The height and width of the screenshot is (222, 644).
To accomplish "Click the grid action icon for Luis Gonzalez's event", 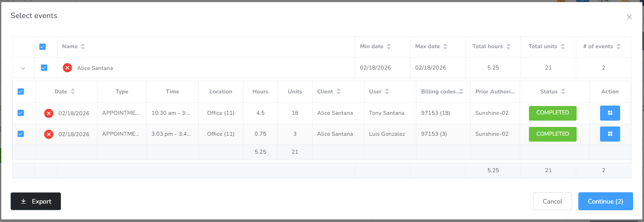I will pyautogui.click(x=610, y=134).
